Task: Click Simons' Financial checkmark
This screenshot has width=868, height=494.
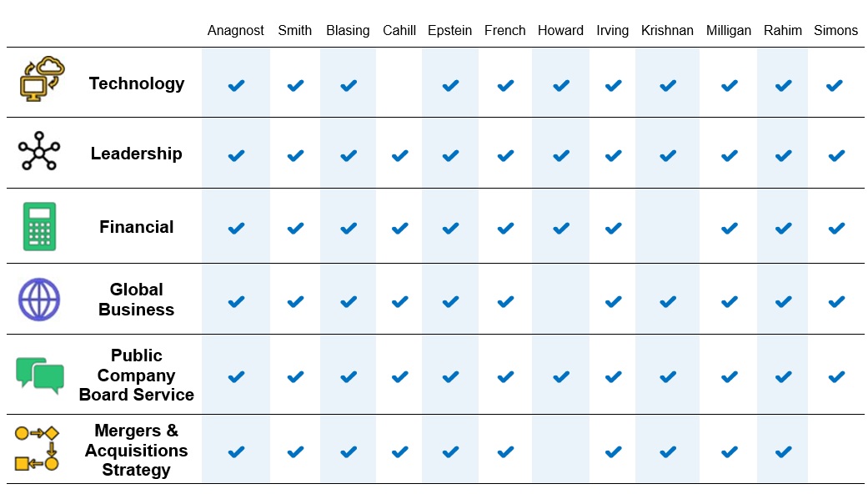Action: [x=835, y=228]
